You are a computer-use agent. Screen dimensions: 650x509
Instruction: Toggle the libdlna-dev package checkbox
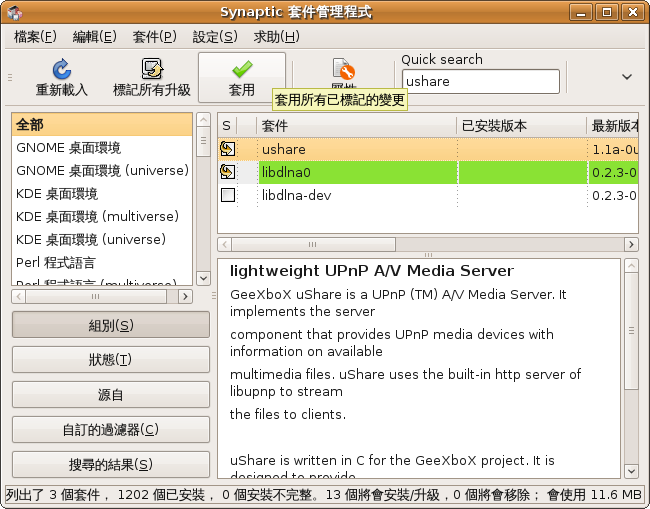click(x=228, y=195)
